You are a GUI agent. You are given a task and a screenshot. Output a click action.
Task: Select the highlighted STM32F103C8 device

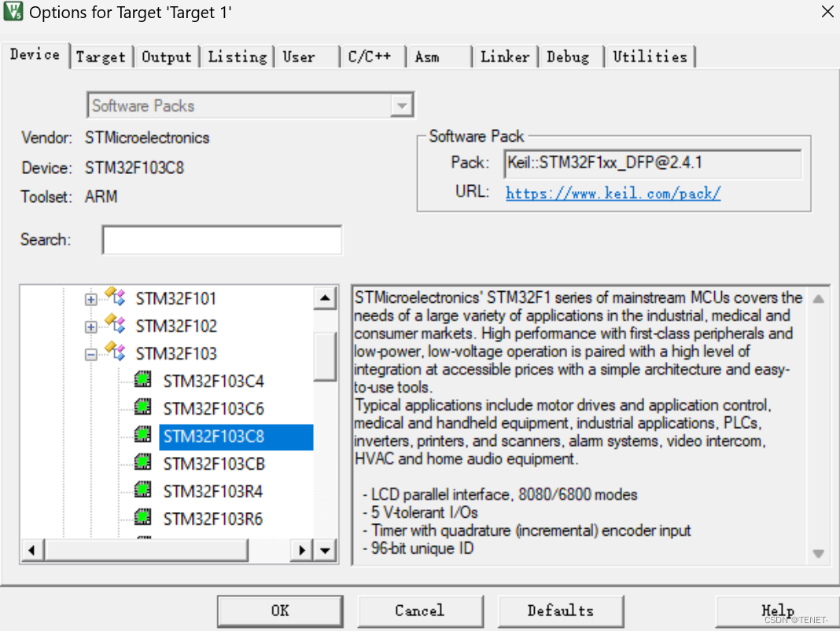coord(236,437)
